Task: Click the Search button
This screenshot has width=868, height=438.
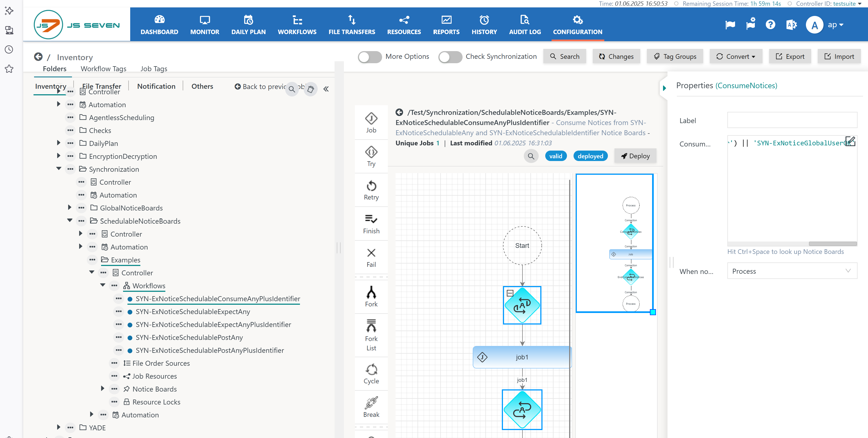Action: click(564, 57)
